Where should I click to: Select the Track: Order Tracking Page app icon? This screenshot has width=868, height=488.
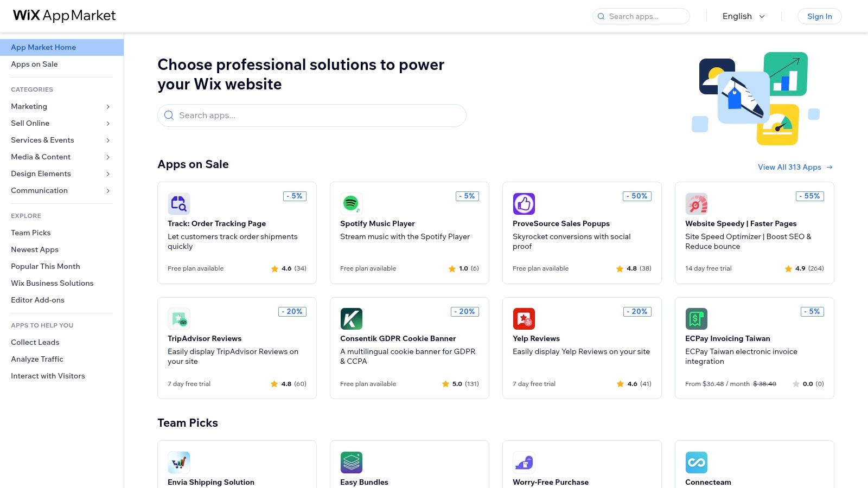coord(179,203)
